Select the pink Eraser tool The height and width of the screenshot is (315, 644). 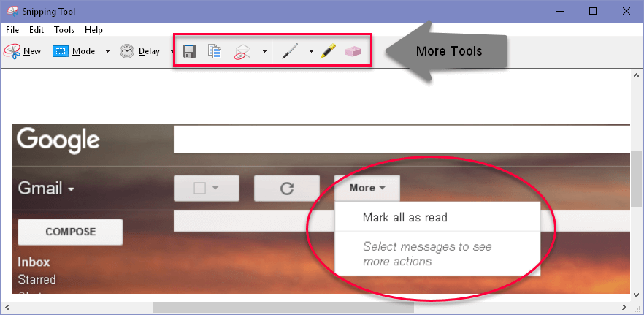(353, 51)
